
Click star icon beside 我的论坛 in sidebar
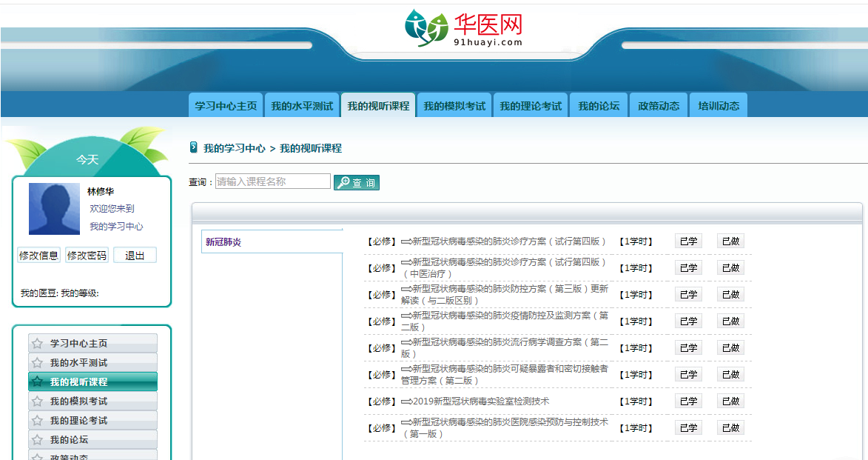pos(37,440)
